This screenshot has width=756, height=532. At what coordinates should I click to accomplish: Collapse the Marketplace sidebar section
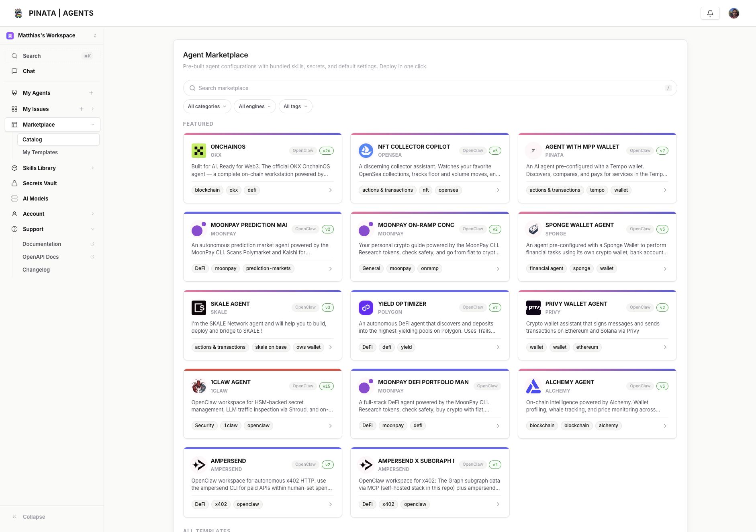(x=93, y=125)
